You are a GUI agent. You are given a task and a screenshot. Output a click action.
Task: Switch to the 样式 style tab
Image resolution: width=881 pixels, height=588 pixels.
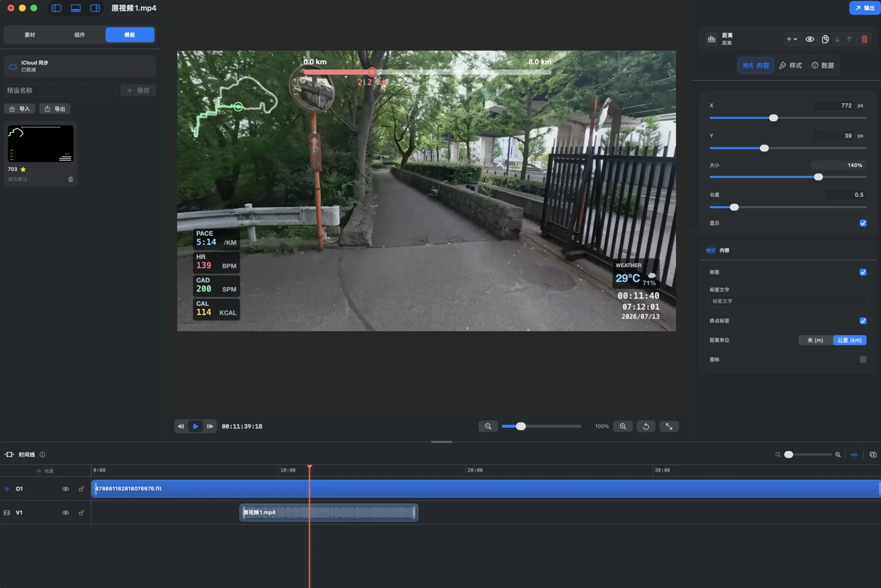[790, 66]
